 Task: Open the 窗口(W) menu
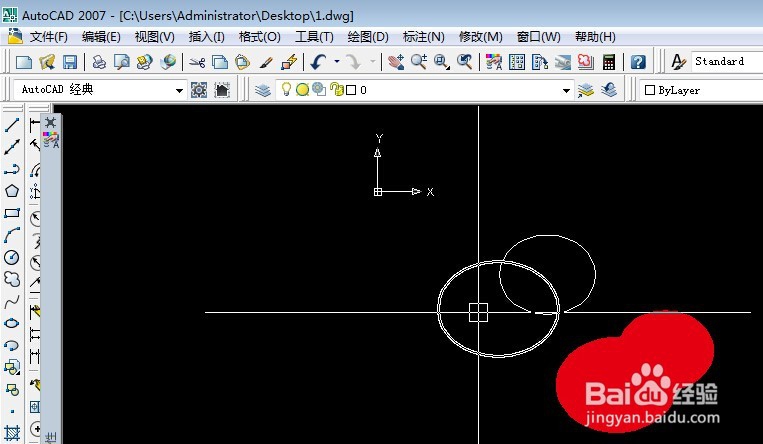coord(538,37)
